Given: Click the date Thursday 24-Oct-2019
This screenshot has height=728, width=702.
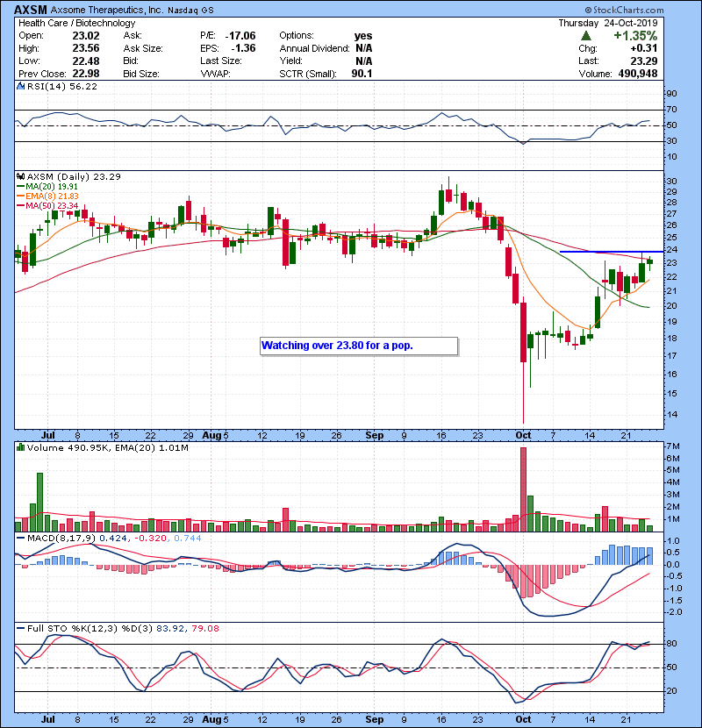Looking at the screenshot, I should 608,23.
